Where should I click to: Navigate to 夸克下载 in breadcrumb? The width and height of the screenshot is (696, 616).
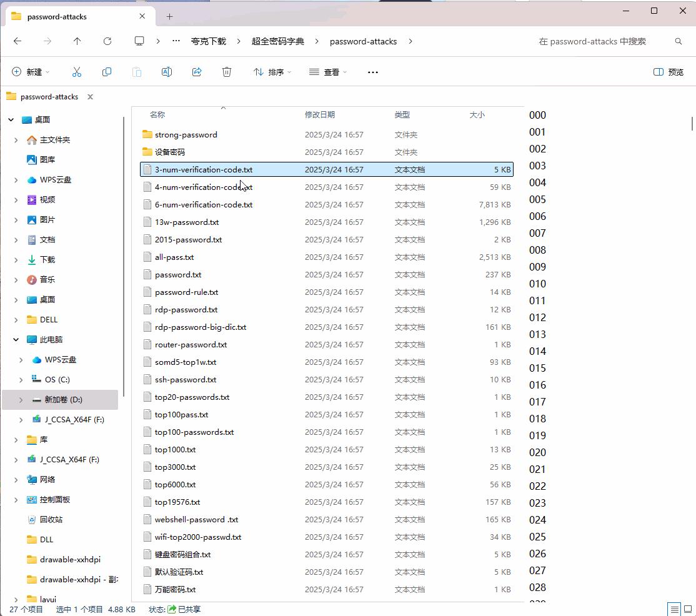(x=208, y=41)
